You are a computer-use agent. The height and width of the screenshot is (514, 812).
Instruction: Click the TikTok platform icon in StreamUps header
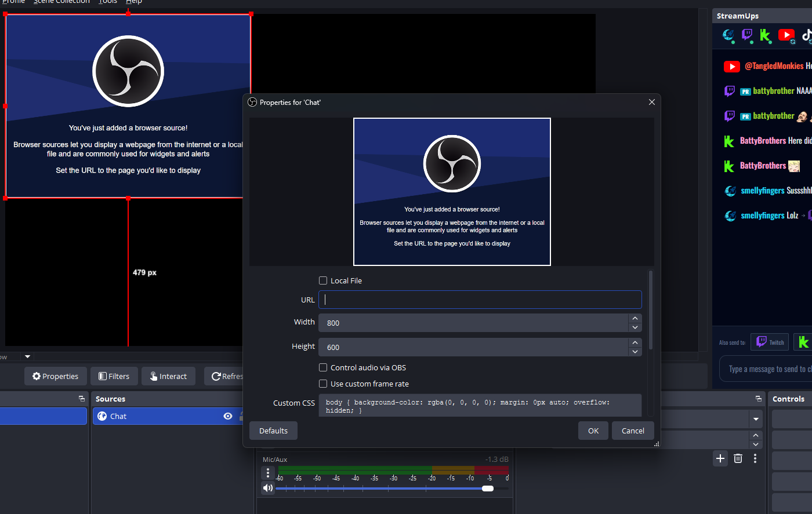point(807,35)
